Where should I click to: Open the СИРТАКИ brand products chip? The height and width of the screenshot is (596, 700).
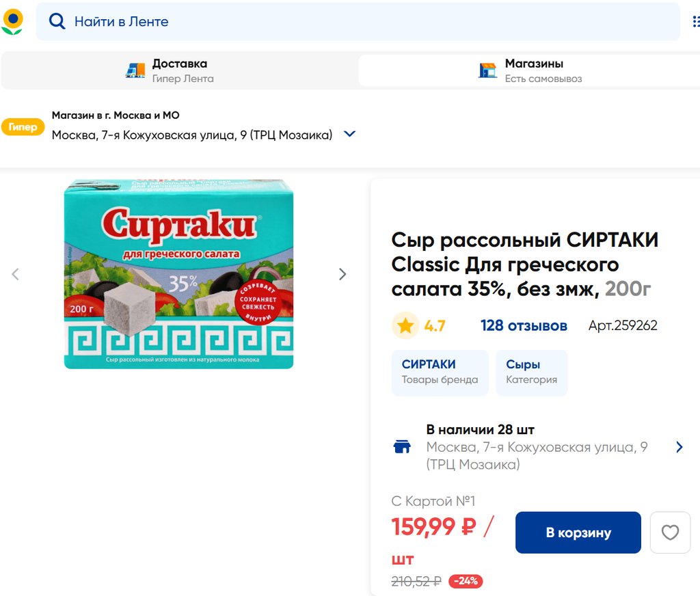440,372
